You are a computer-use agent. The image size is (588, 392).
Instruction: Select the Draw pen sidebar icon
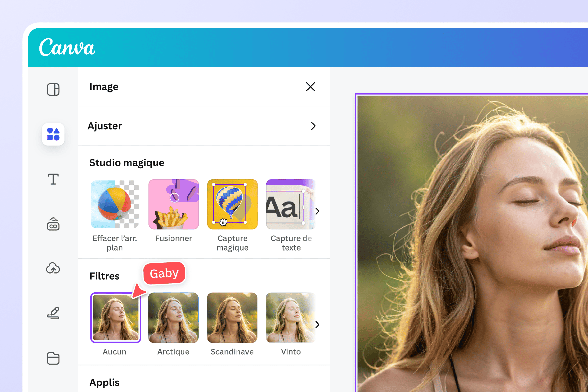[53, 313]
